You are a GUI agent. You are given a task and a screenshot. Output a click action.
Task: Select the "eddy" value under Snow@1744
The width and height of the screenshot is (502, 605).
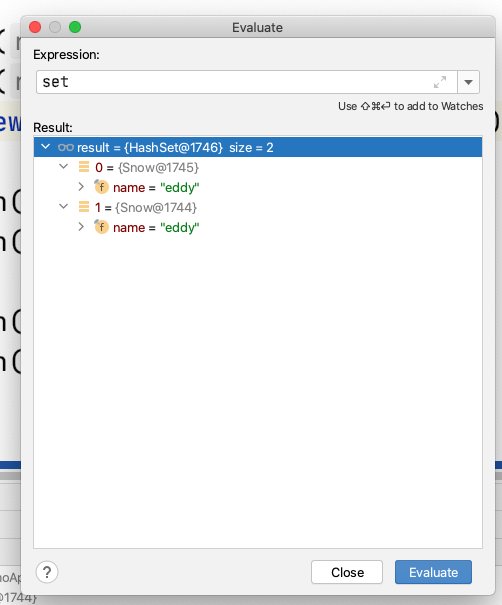(x=180, y=228)
